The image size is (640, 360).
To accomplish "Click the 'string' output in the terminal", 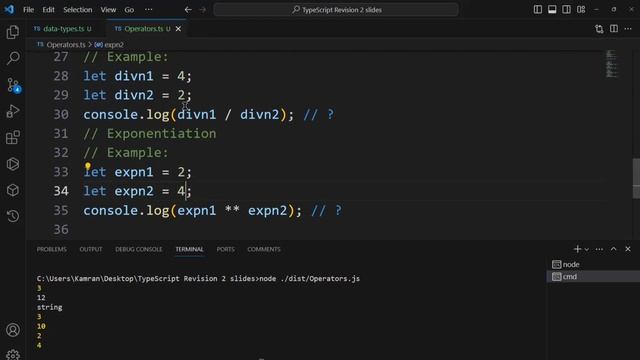I will [49, 307].
